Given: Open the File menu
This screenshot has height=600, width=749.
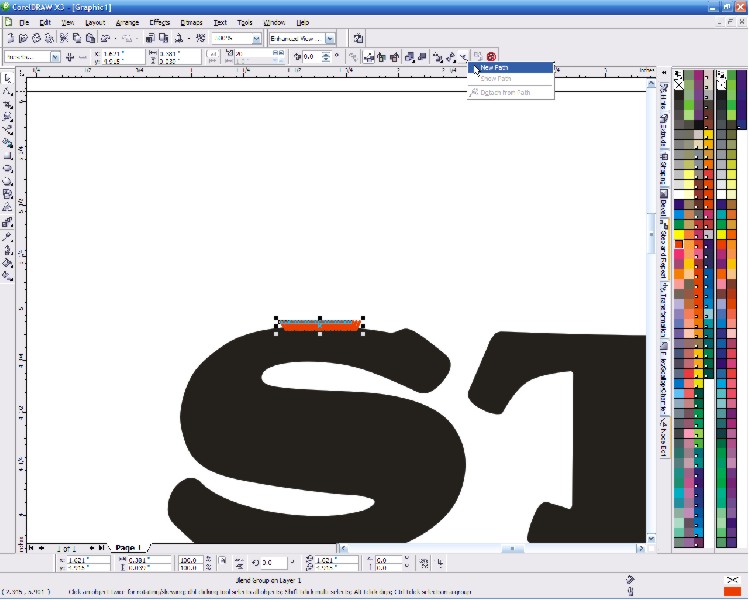Looking at the screenshot, I should (24, 22).
